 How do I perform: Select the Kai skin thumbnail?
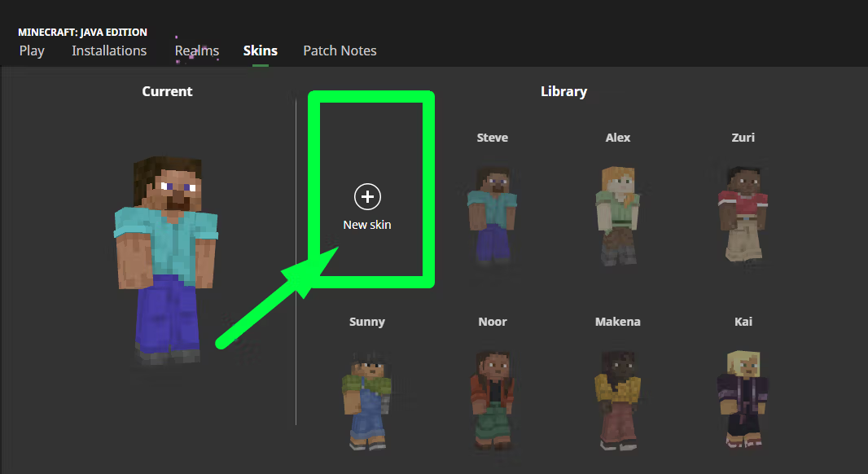(x=743, y=399)
